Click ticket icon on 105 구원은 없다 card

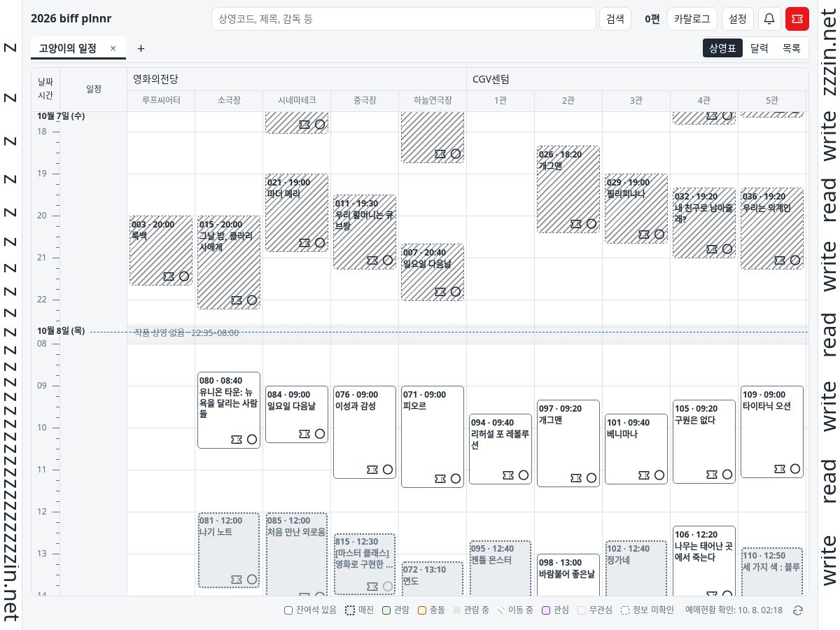pyautogui.click(x=712, y=475)
